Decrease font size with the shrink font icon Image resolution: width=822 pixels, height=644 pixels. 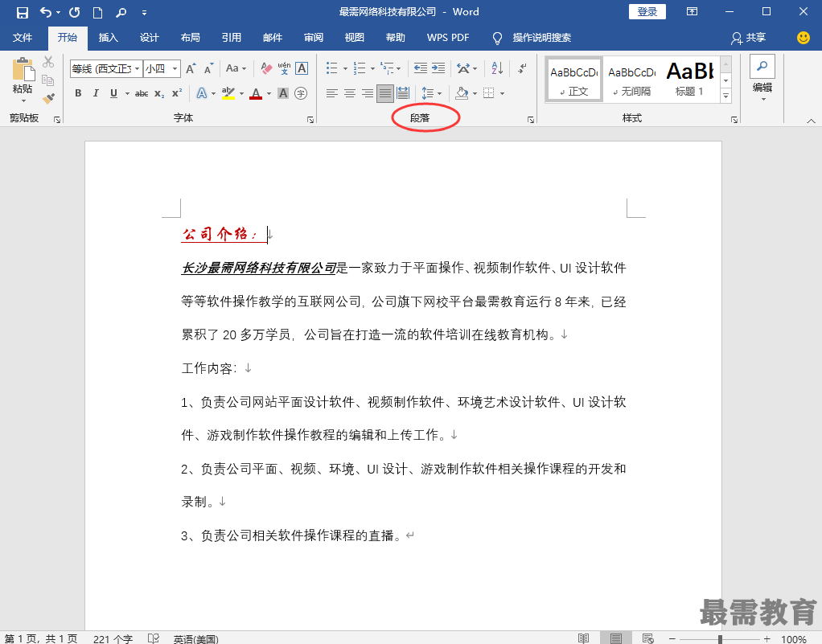[208, 68]
